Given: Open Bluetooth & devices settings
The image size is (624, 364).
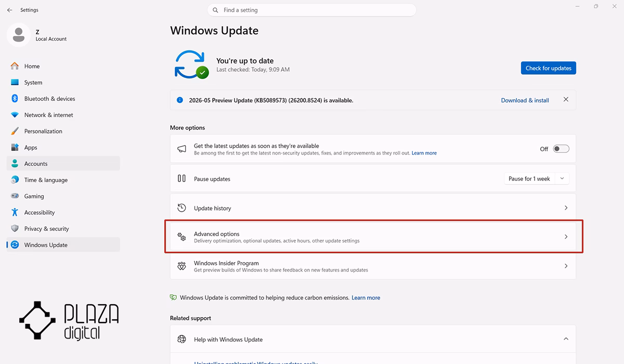Looking at the screenshot, I should pyautogui.click(x=63, y=99).
